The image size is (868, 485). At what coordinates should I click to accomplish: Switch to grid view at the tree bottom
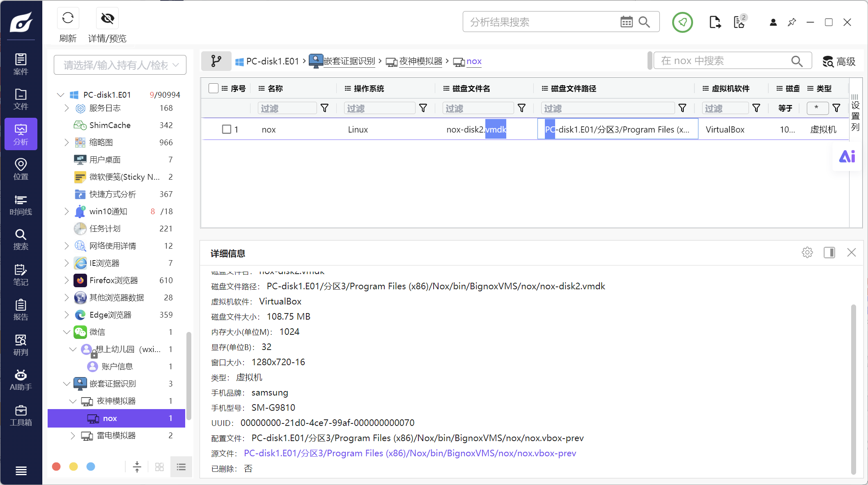click(159, 467)
